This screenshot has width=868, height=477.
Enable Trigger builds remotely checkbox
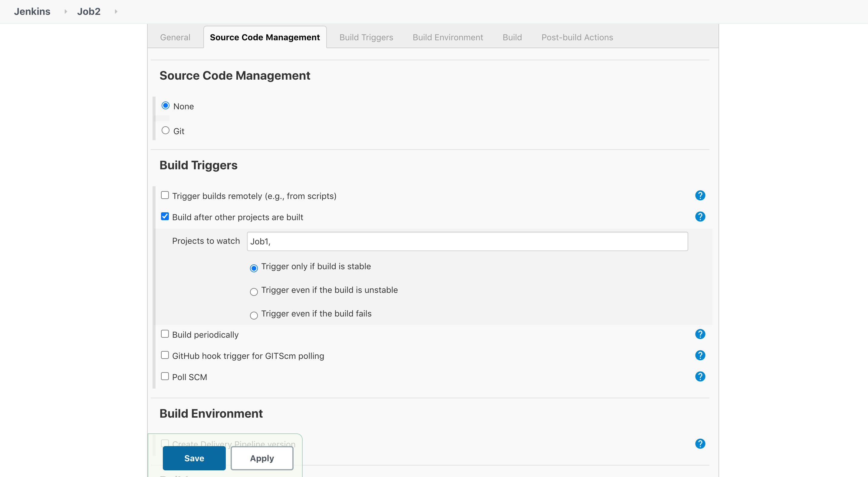pos(165,195)
